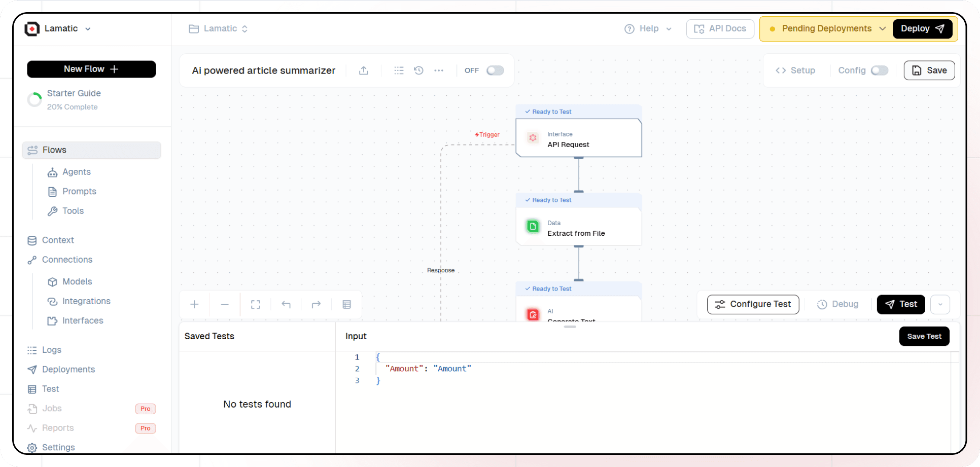Fit the flow to screen using fullscreen icon
This screenshot has width=980, height=467.
[x=255, y=304]
